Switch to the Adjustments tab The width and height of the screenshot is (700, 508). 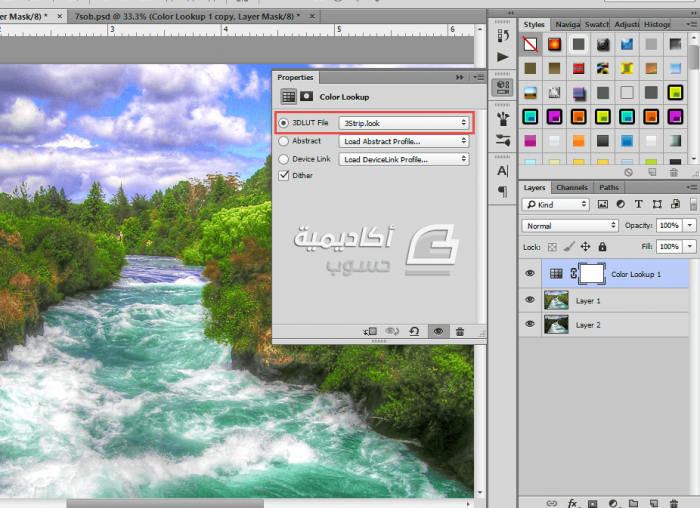[x=626, y=25]
